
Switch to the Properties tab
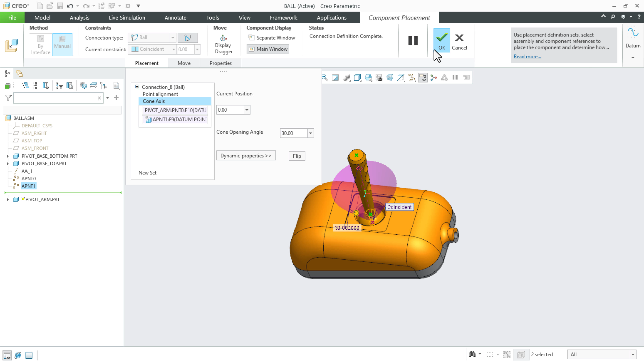point(220,63)
